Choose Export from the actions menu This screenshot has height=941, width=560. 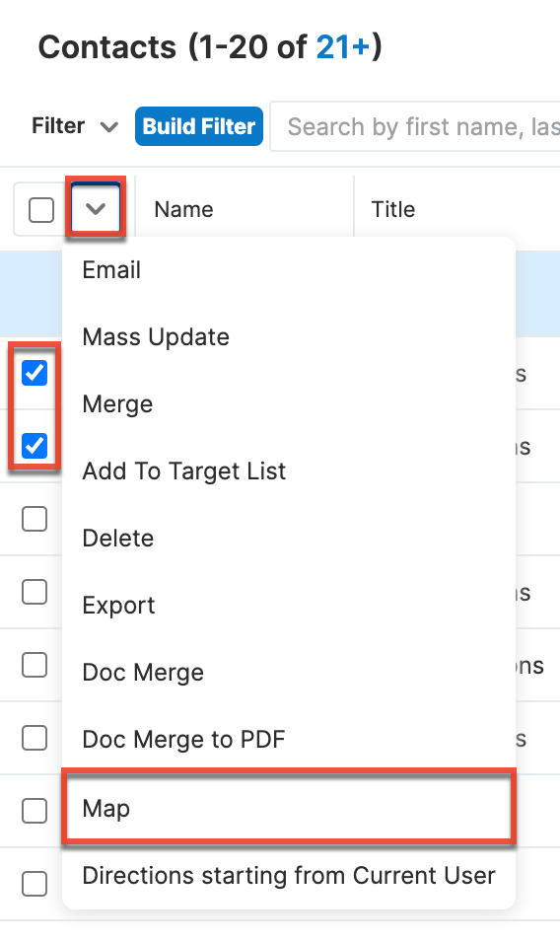[289, 606]
